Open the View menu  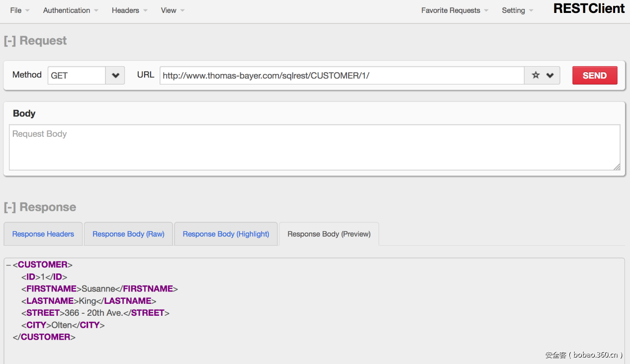173,10
